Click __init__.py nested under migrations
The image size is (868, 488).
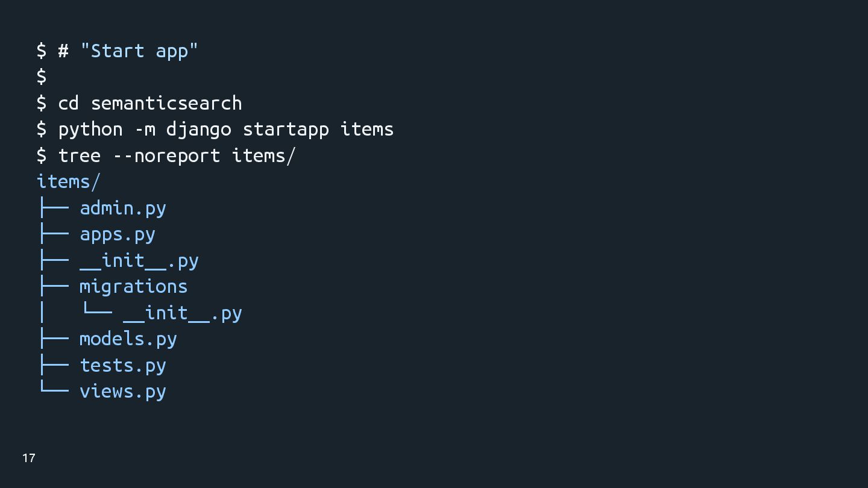182,313
